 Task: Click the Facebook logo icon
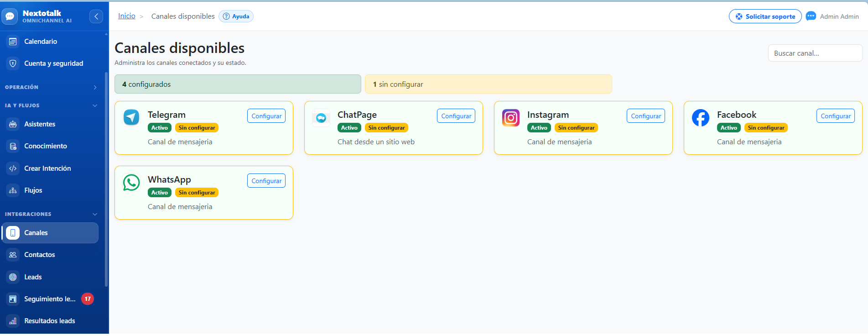pos(701,118)
